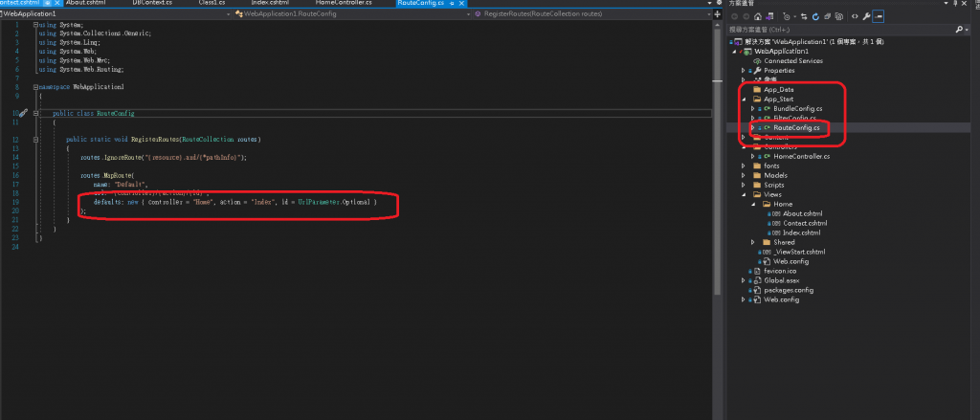Go forward in Solution Explorer
The height and width of the screenshot is (420, 980).
point(746,16)
